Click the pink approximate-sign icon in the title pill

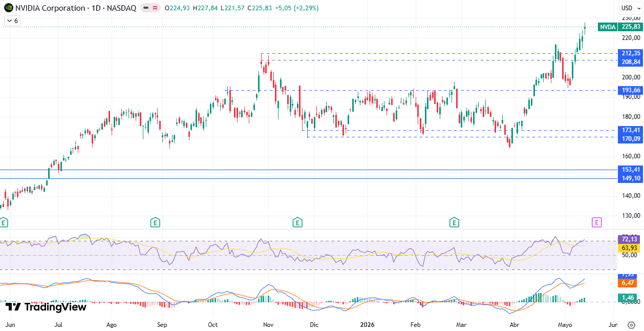[x=155, y=8]
